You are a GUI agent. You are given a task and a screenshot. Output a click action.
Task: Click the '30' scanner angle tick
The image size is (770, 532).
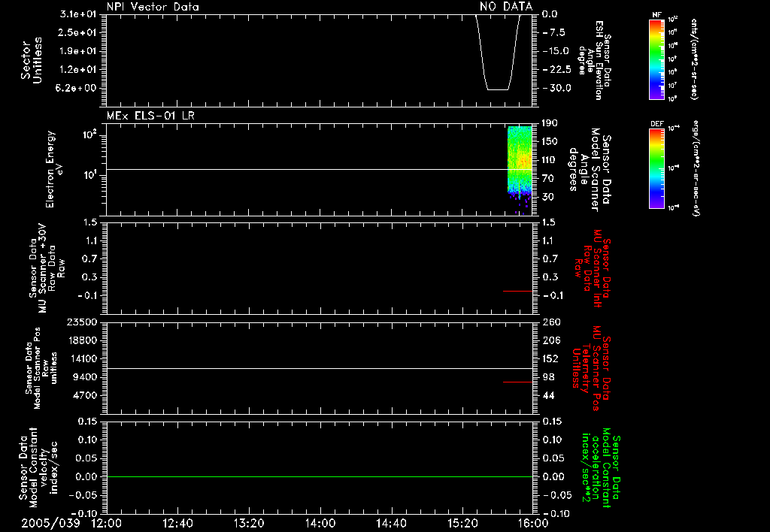tap(549, 197)
